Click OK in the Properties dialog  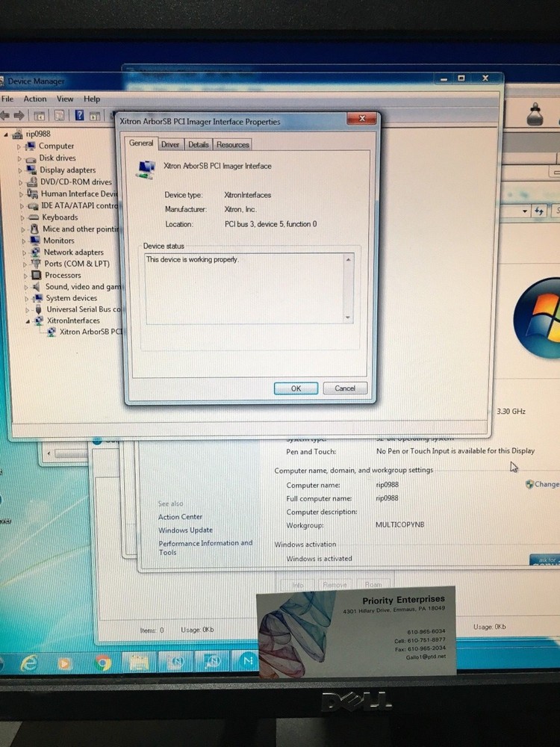pyautogui.click(x=296, y=388)
